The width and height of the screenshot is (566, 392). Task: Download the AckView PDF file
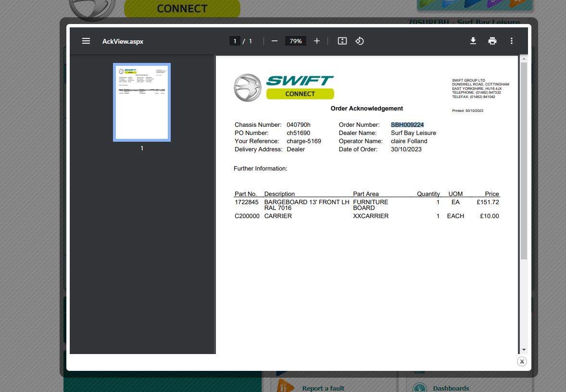point(473,41)
